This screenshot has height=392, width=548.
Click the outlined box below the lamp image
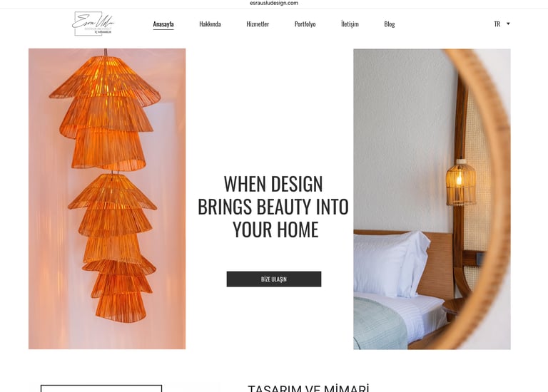[x=101, y=388]
